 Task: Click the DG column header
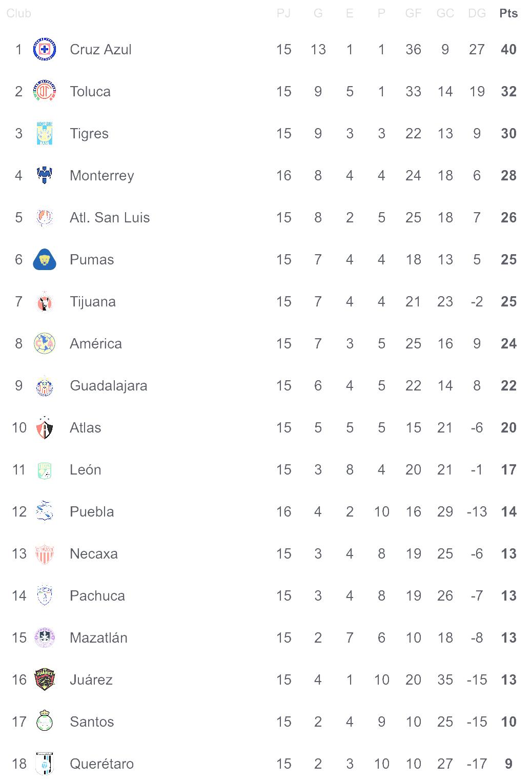(x=477, y=14)
